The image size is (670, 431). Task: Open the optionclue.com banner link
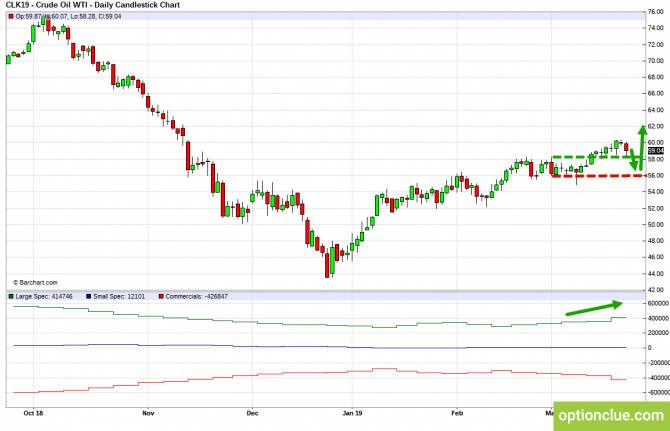(611, 416)
